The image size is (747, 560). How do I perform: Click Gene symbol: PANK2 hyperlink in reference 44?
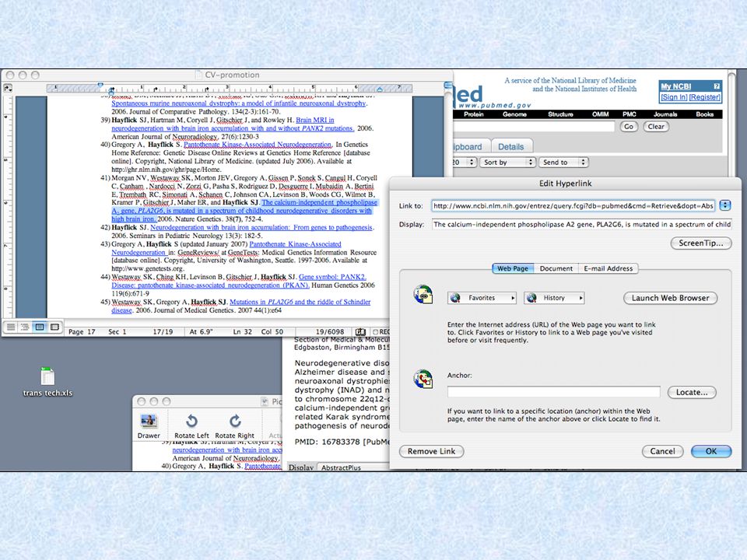pyautogui.click(x=332, y=277)
